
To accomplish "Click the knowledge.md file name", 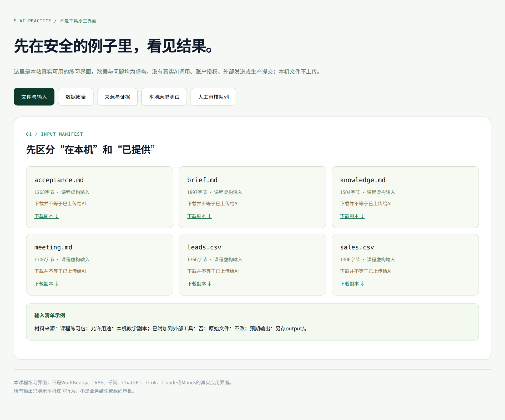I will 363,180.
